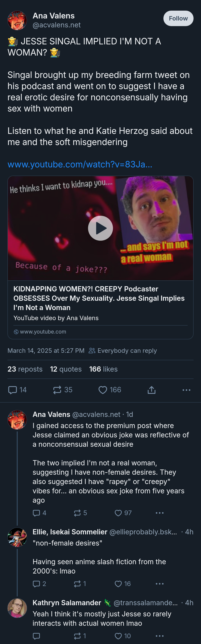Open more options for main post
This screenshot has height=644, width=201.
tap(186, 390)
